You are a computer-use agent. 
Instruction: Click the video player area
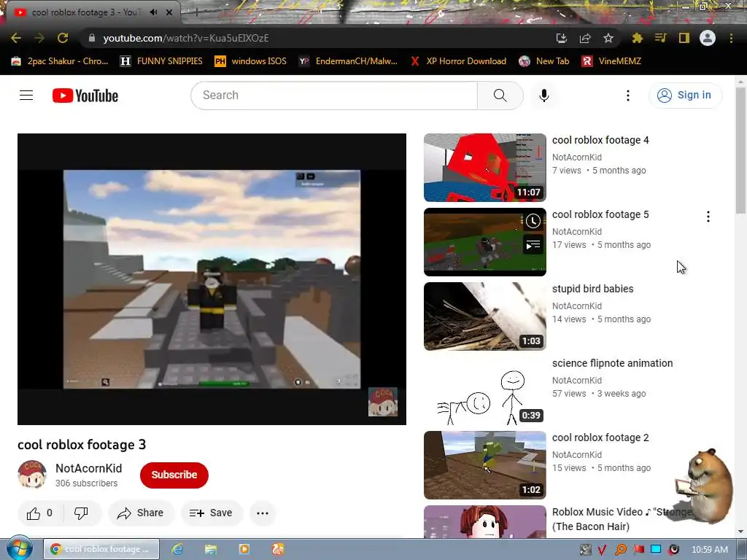pyautogui.click(x=212, y=279)
